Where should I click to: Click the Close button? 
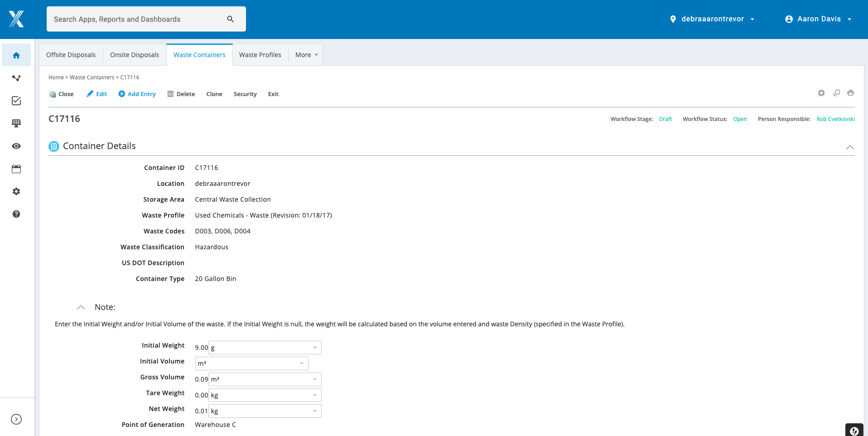click(61, 94)
